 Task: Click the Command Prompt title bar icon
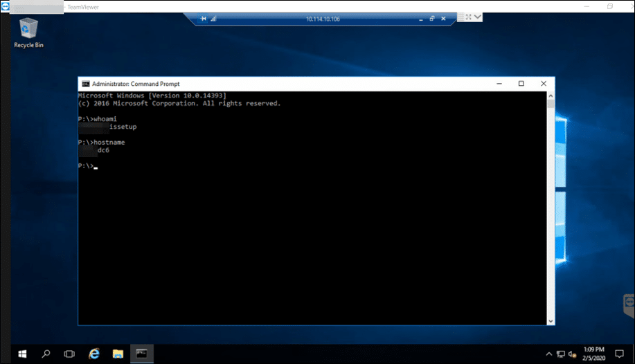(85, 83)
